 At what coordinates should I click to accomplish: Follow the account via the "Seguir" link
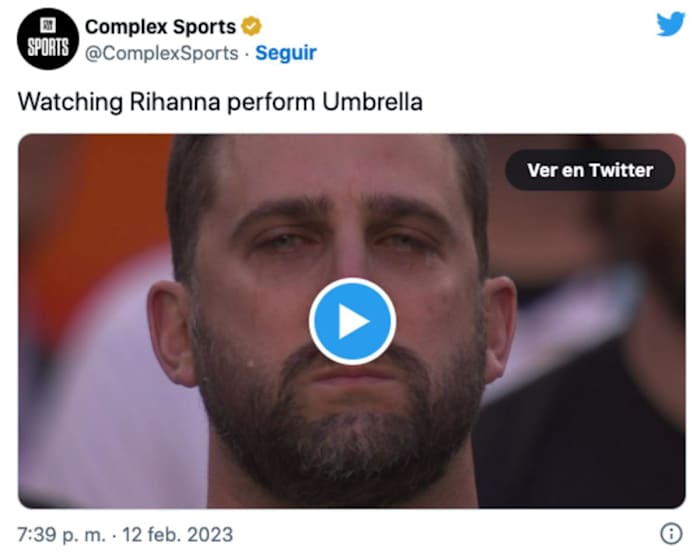click(x=286, y=52)
